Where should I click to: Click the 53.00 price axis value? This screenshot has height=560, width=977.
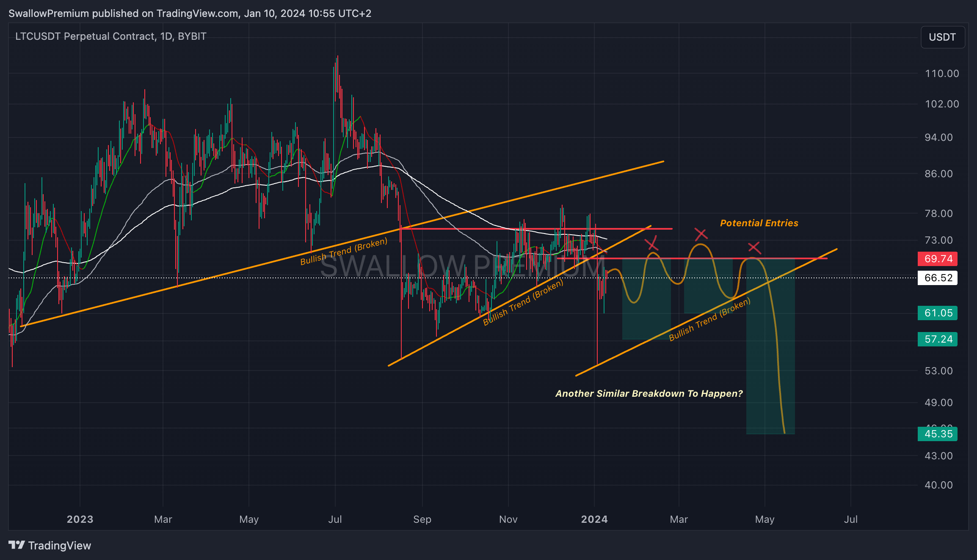939,371
